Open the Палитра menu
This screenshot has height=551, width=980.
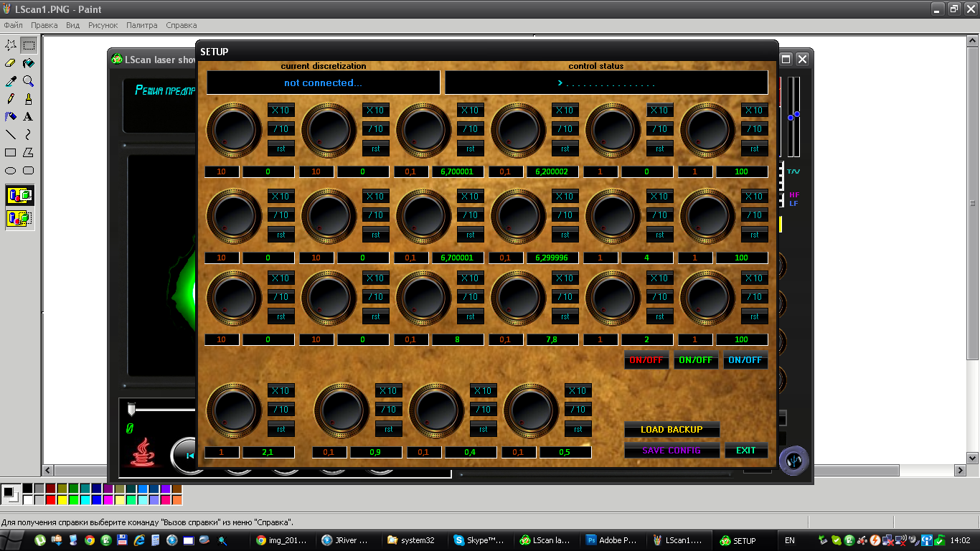pyautogui.click(x=142, y=25)
